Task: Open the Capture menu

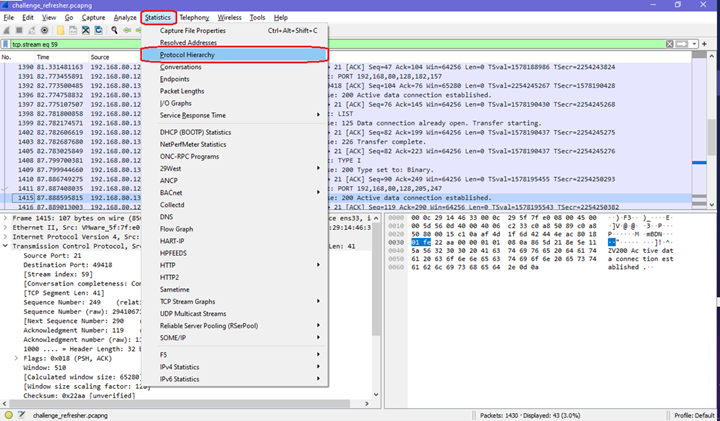Action: [x=93, y=17]
